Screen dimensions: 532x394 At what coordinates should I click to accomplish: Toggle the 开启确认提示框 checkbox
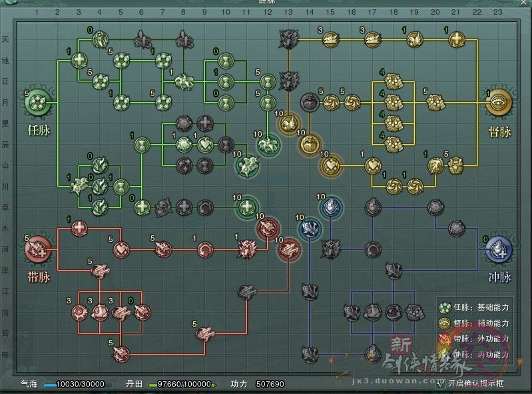click(x=440, y=383)
